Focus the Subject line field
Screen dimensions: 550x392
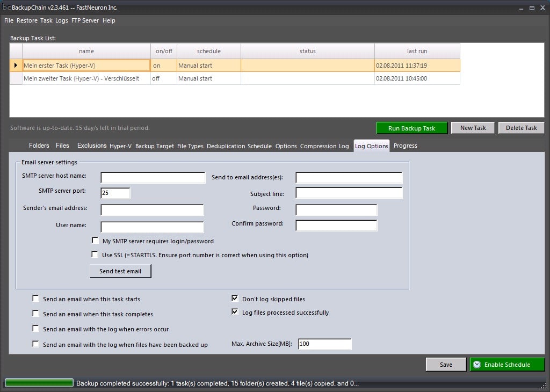coord(349,193)
